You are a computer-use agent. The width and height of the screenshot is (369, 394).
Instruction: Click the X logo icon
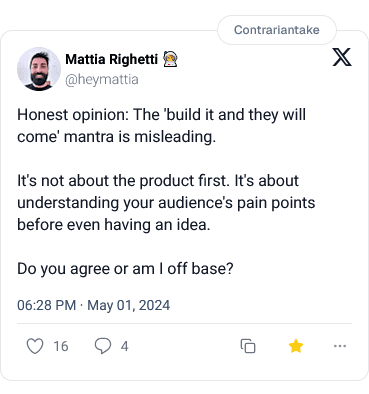pyautogui.click(x=342, y=57)
